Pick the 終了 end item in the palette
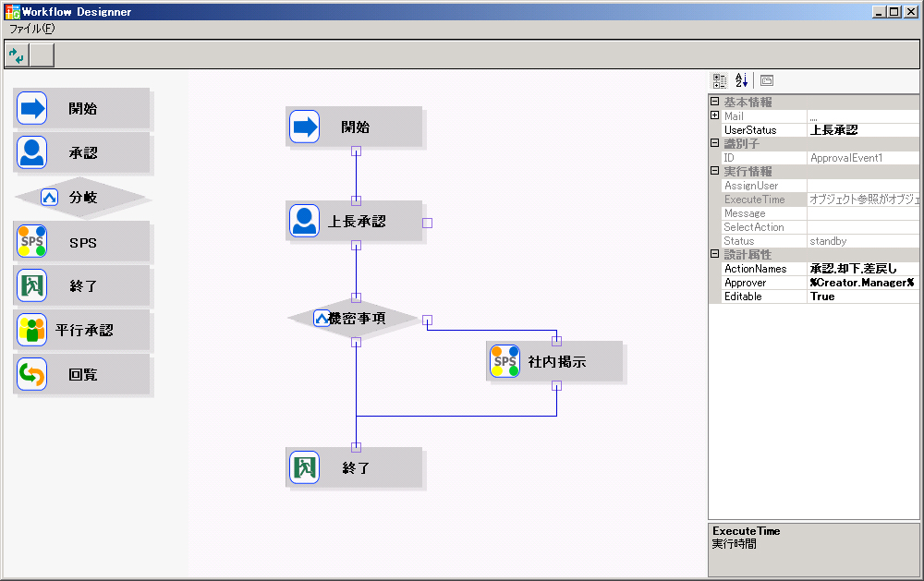924x581 pixels. (81, 286)
